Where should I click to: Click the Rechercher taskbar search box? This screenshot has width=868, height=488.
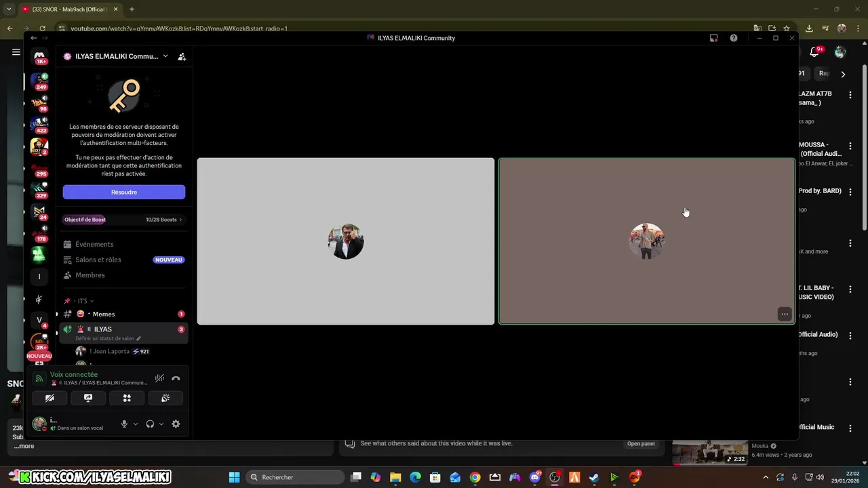[295, 477]
